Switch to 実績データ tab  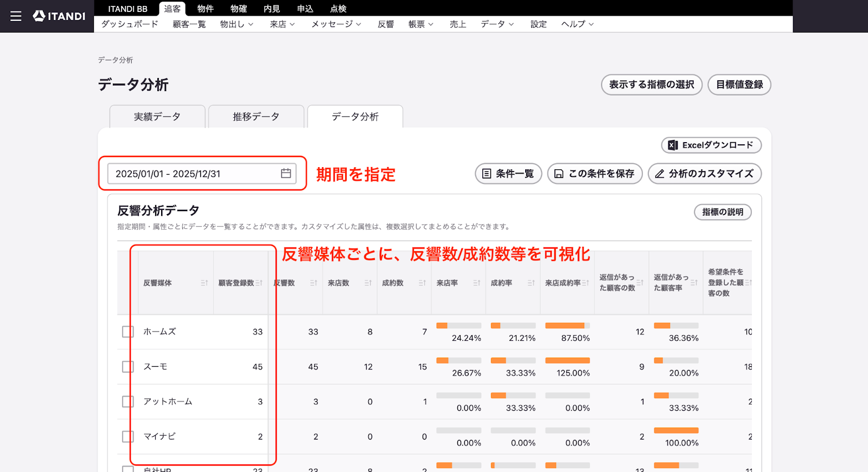pos(157,117)
